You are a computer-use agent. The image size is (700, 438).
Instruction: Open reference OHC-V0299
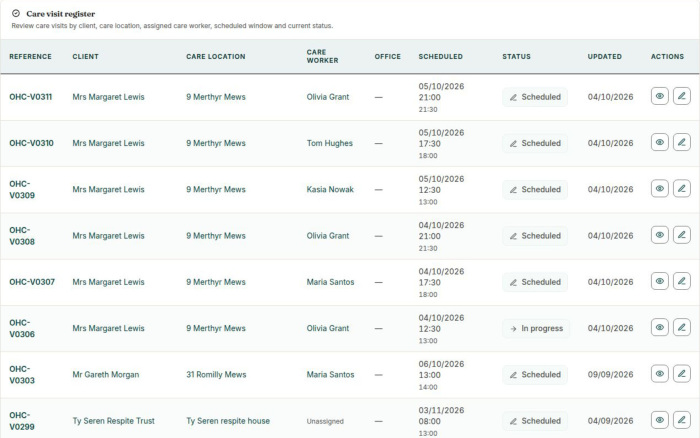coord(22,421)
